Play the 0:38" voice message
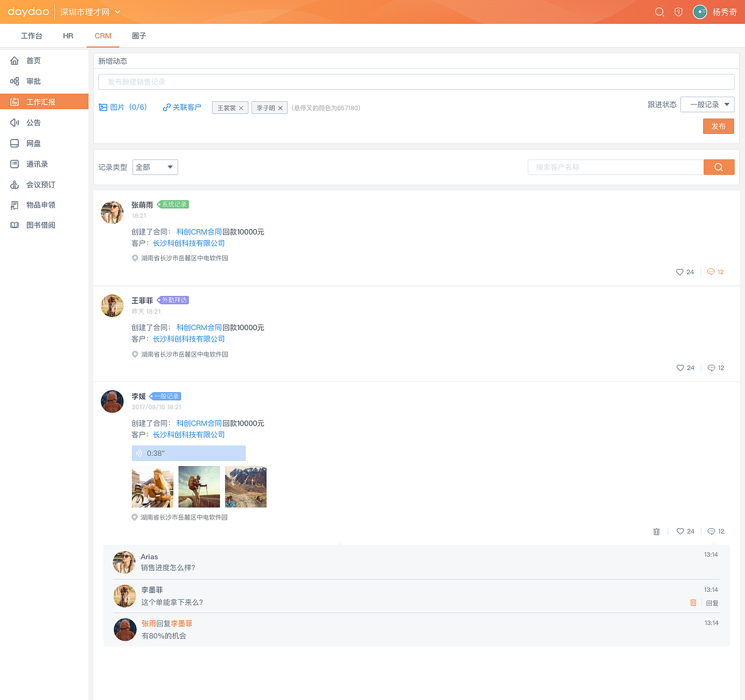This screenshot has height=700, width=745. click(x=189, y=453)
